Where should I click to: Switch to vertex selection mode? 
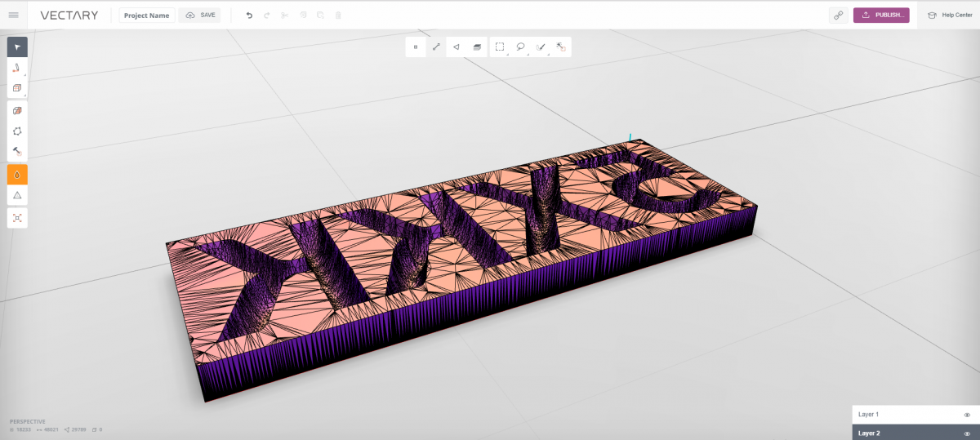[416, 47]
